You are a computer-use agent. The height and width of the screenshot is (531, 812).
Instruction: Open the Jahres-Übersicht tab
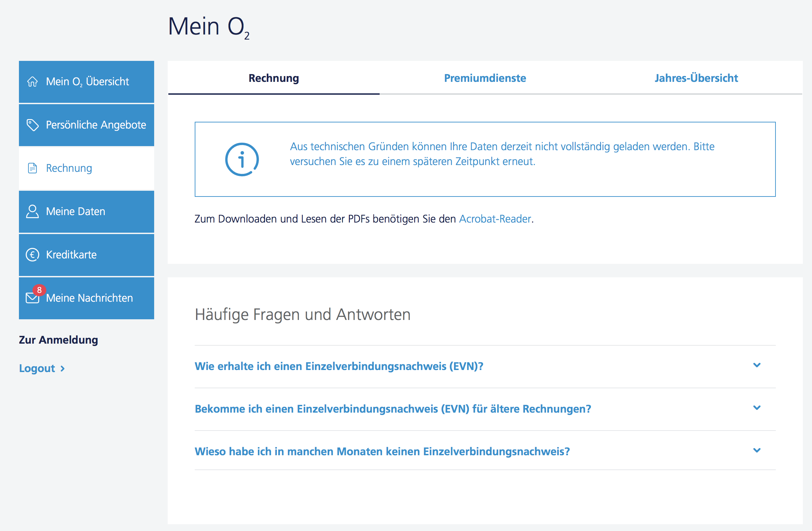(696, 78)
